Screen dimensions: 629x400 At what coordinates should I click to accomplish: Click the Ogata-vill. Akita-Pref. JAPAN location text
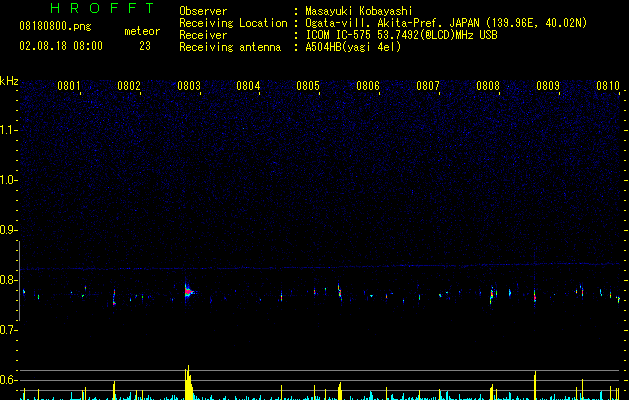click(x=446, y=23)
